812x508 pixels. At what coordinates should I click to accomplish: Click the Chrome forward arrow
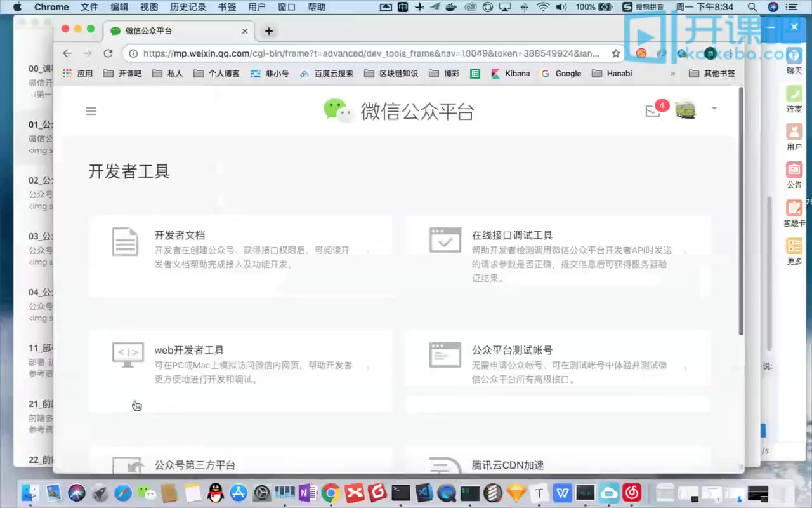pos(88,53)
